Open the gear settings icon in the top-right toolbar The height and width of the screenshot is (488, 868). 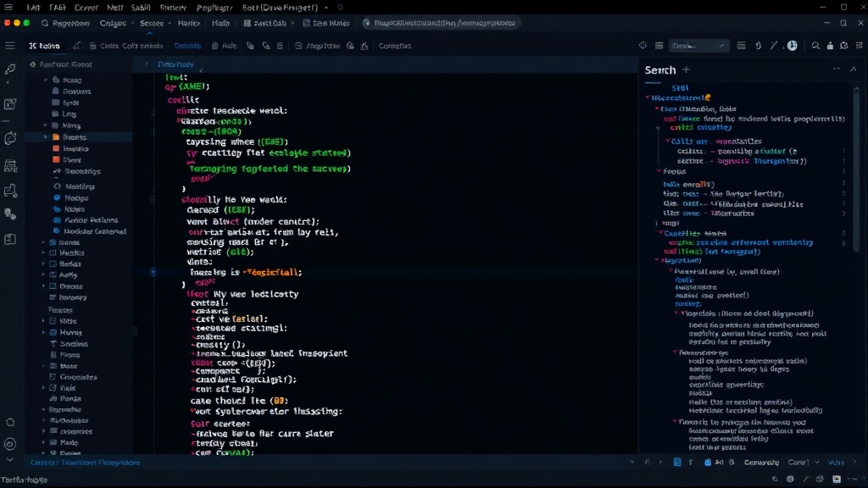pyautogui.click(x=843, y=46)
